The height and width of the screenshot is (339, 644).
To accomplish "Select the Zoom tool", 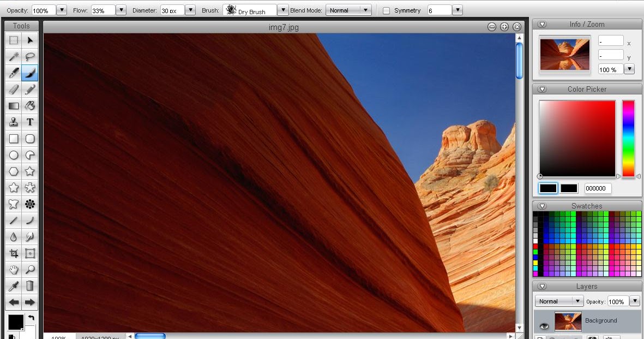I will [30, 269].
